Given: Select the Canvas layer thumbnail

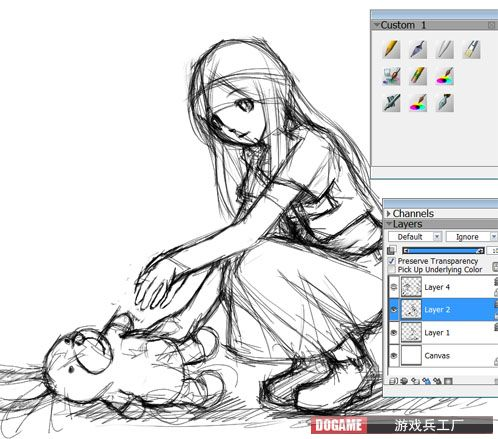Looking at the screenshot, I should (x=411, y=355).
